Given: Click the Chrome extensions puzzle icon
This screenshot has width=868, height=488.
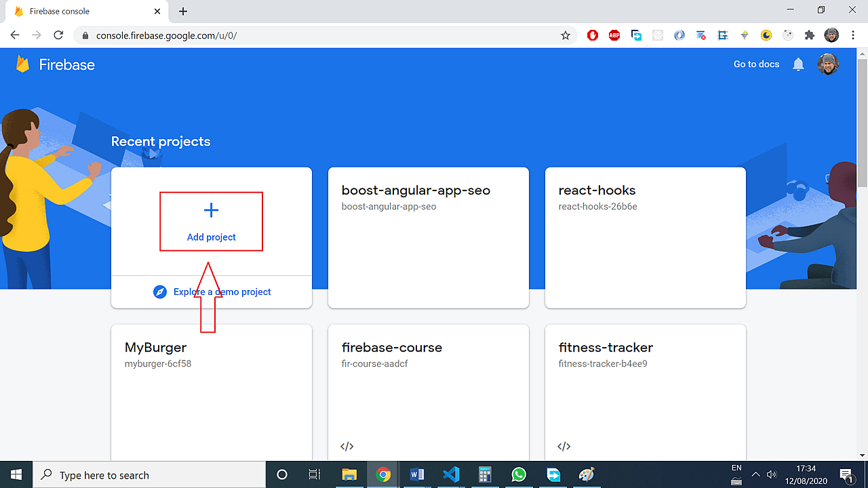Looking at the screenshot, I should [x=809, y=35].
